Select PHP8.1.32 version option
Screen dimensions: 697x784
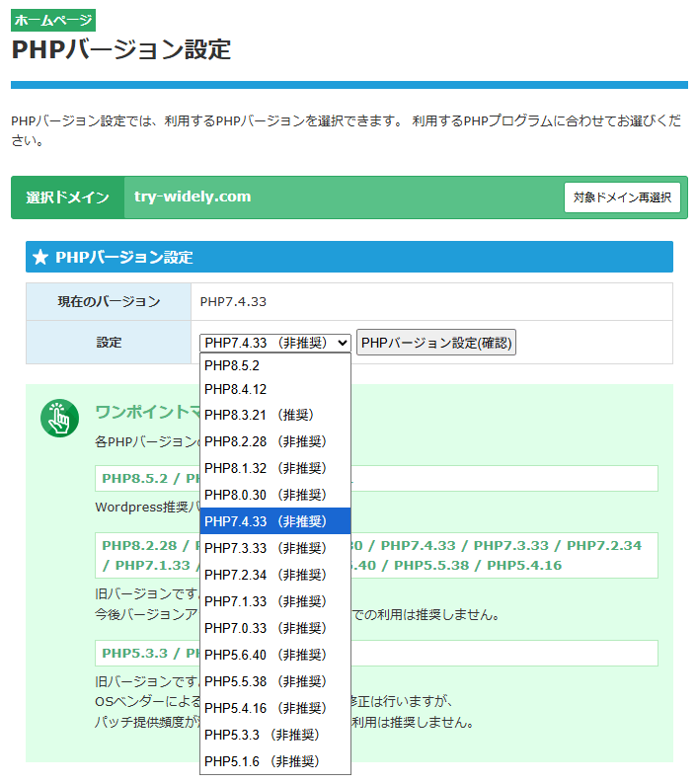pos(274,468)
